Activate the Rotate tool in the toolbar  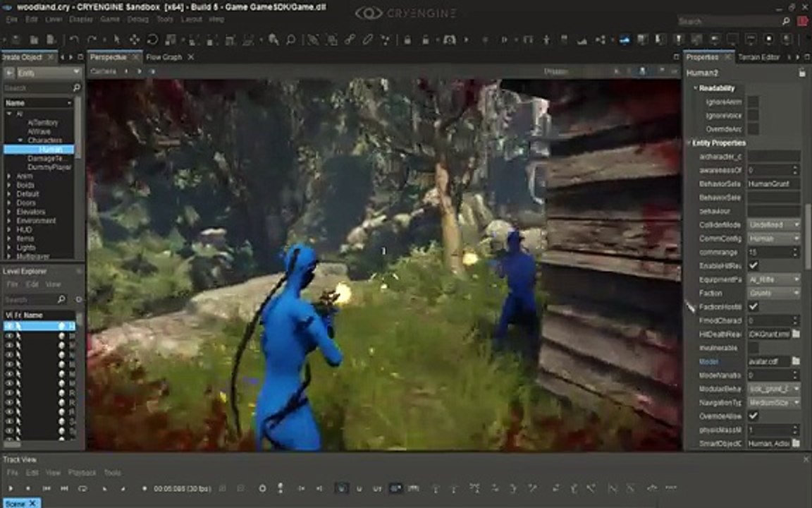(x=152, y=40)
